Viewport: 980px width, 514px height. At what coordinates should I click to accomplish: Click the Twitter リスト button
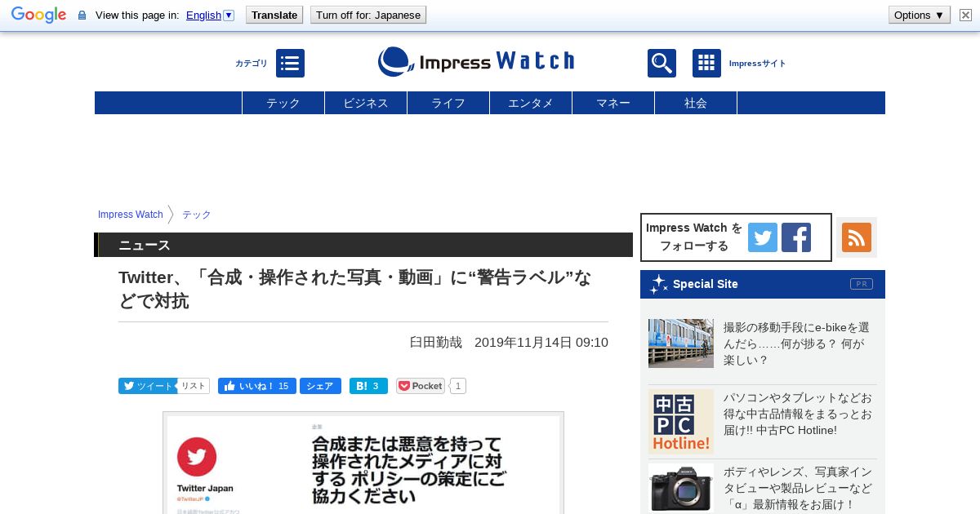tap(194, 386)
